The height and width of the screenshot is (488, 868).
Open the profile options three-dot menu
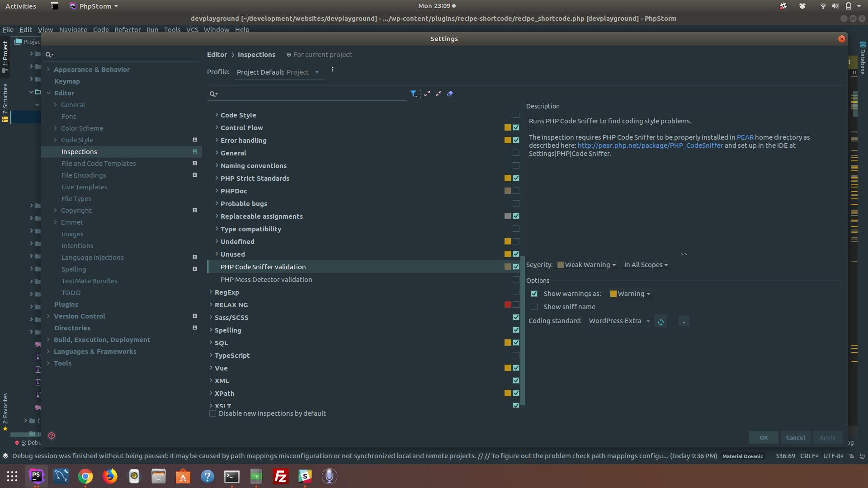point(333,70)
